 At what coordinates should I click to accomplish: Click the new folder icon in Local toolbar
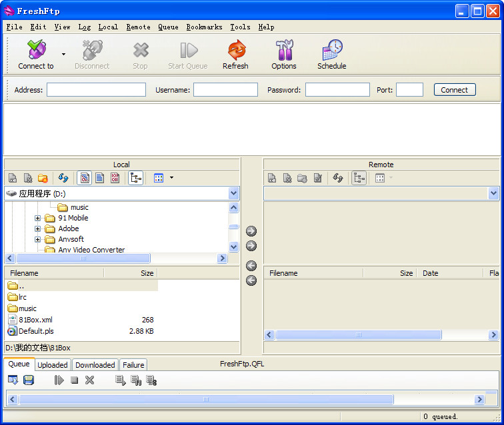click(43, 178)
